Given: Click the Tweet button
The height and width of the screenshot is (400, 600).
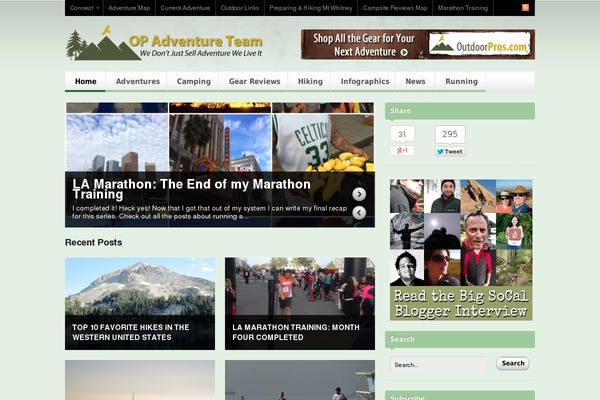Looking at the screenshot, I should [450, 152].
